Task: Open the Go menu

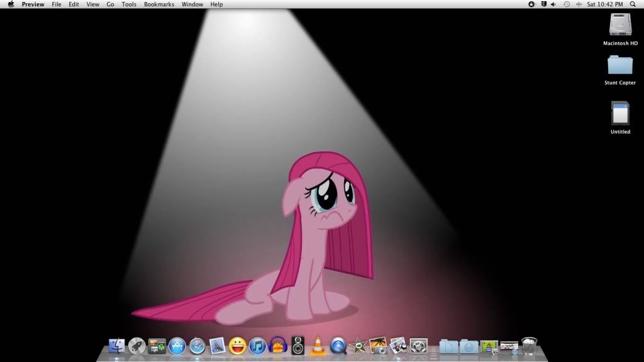Action: [111, 4]
